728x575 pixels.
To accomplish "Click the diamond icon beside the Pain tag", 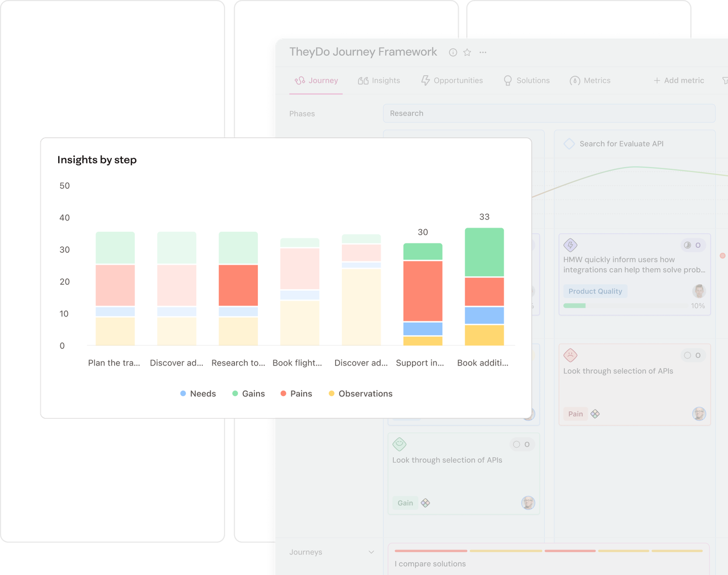I will (x=595, y=414).
